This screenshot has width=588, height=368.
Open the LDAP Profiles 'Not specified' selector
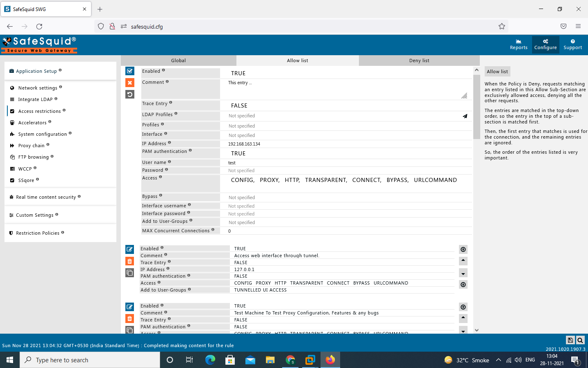[x=242, y=116]
